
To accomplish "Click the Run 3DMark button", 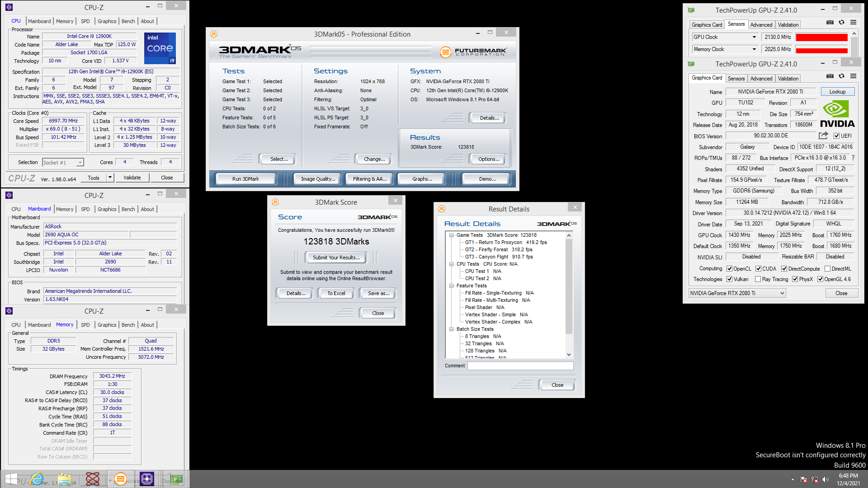I will [245, 179].
